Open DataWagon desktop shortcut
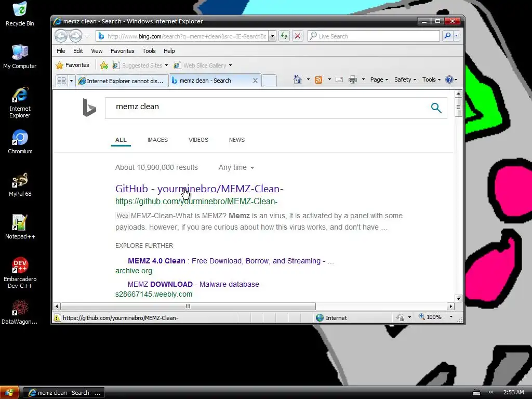532x399 pixels. [20, 312]
